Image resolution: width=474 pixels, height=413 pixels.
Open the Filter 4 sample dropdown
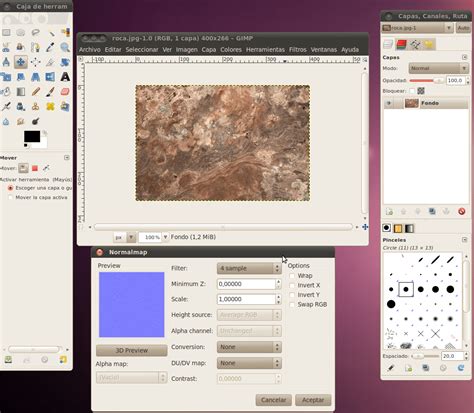point(249,268)
